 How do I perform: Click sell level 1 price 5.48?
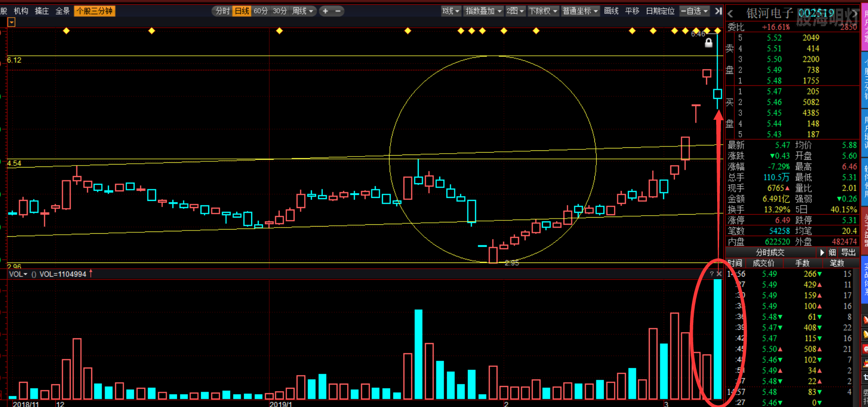774,81
